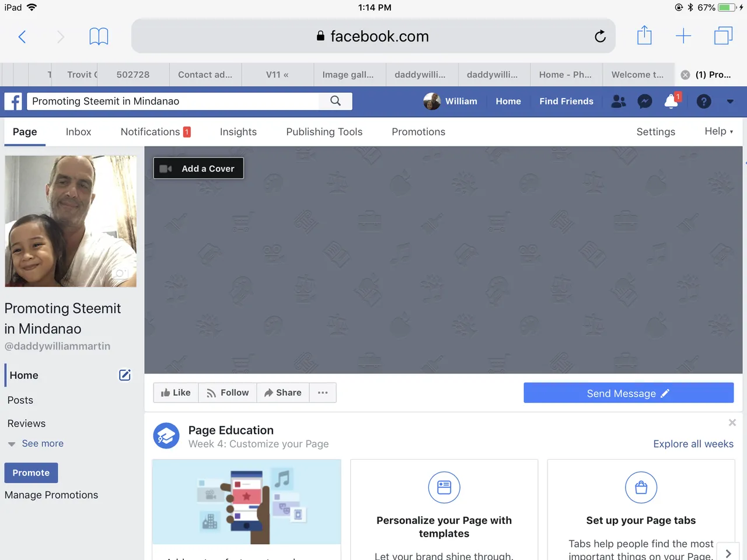This screenshot has width=747, height=560.
Task: Expand the account dropdown arrow
Action: point(730,101)
